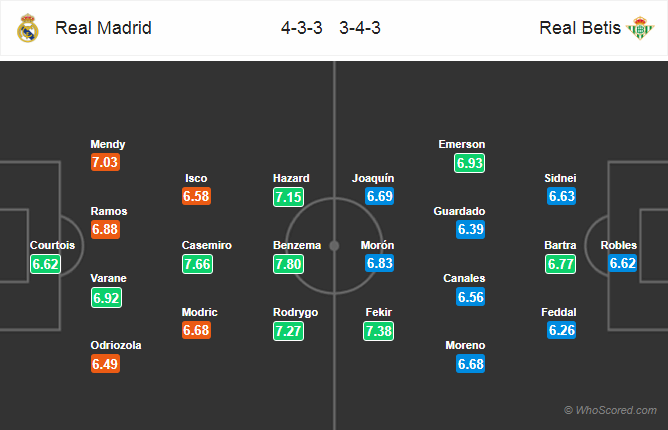Viewport: 668px width, 430px height.
Task: Select Casemiro's 7.66 rating badge
Action: pos(197,264)
